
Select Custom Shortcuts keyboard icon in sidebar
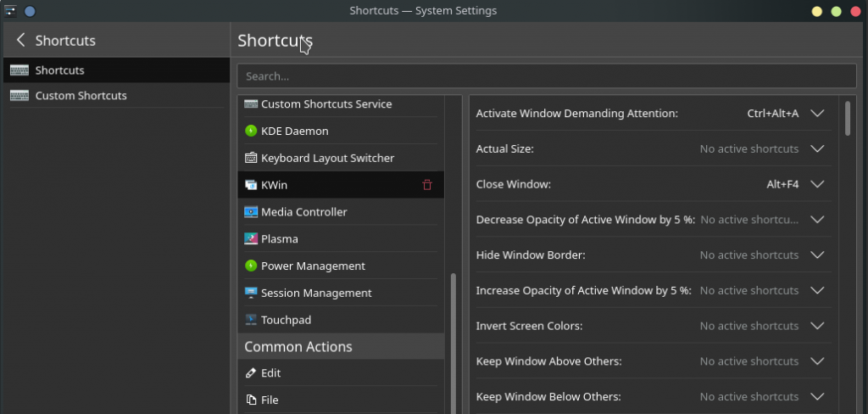pyautogui.click(x=19, y=95)
